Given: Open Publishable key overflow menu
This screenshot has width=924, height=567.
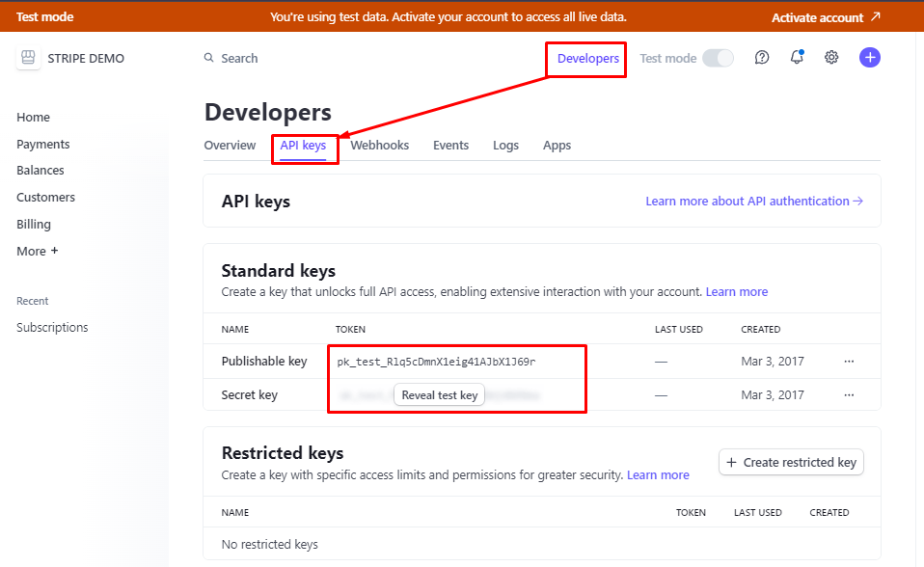Looking at the screenshot, I should (849, 362).
